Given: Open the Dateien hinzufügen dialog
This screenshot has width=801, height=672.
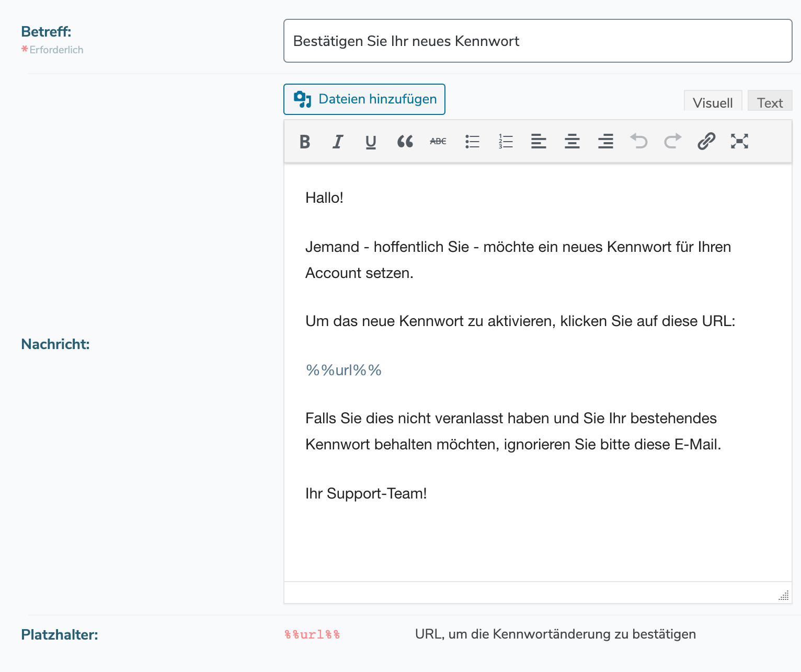Looking at the screenshot, I should 364,99.
